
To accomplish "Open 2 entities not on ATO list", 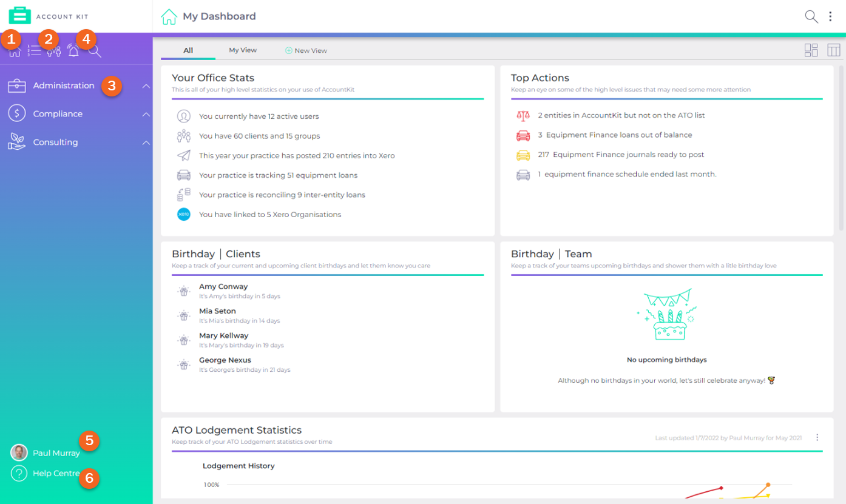I will click(621, 115).
